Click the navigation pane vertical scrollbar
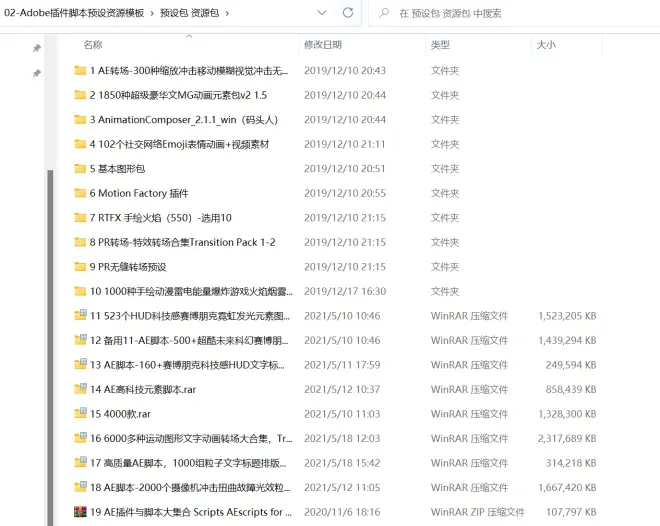Viewport: 660px width, 526px height. (51, 348)
